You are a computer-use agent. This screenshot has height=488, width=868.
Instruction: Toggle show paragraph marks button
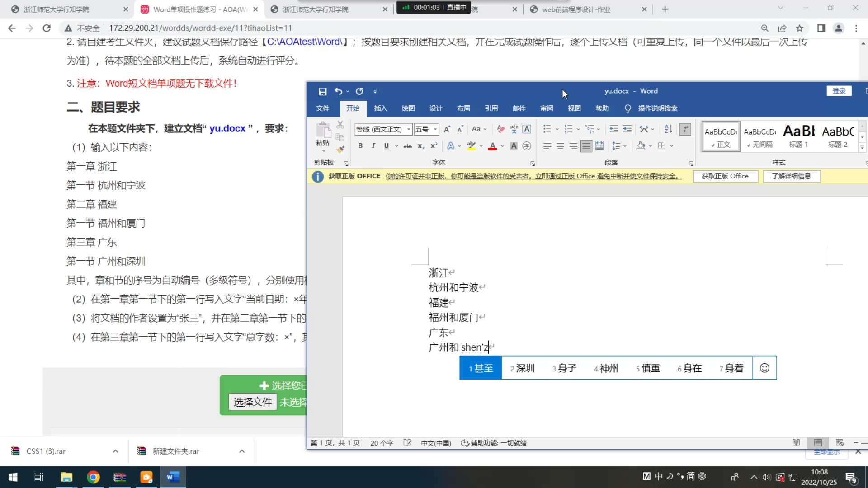coord(685,129)
